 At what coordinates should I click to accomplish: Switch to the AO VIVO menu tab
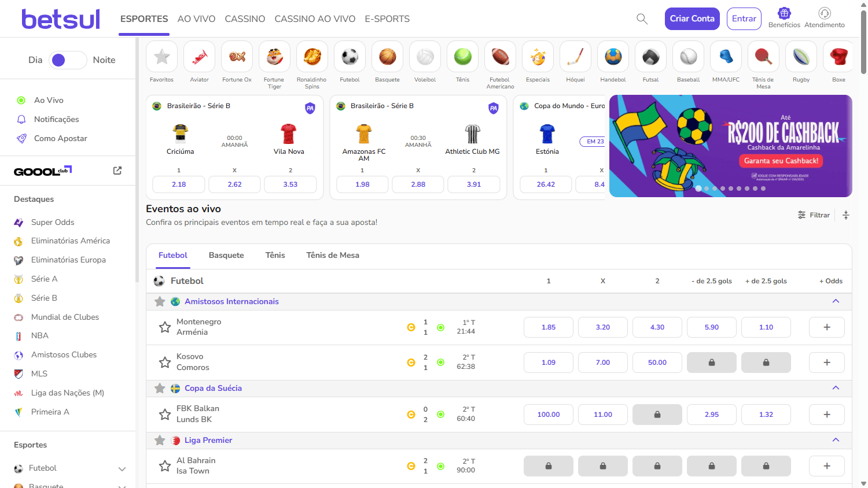point(196,19)
